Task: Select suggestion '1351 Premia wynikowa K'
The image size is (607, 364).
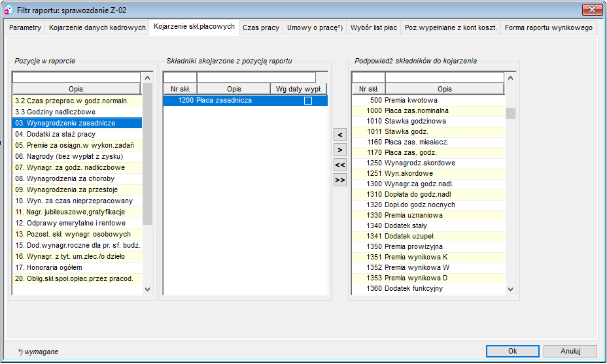Action: [x=428, y=257]
